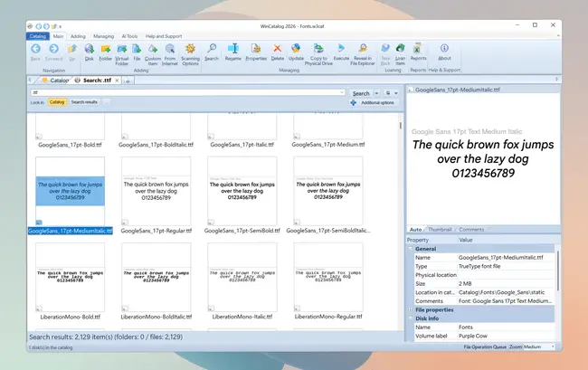The width and height of the screenshot is (588, 370).
Task: Select LiberationMono-BoldItalic.ttf thumbnail
Action: (156, 278)
